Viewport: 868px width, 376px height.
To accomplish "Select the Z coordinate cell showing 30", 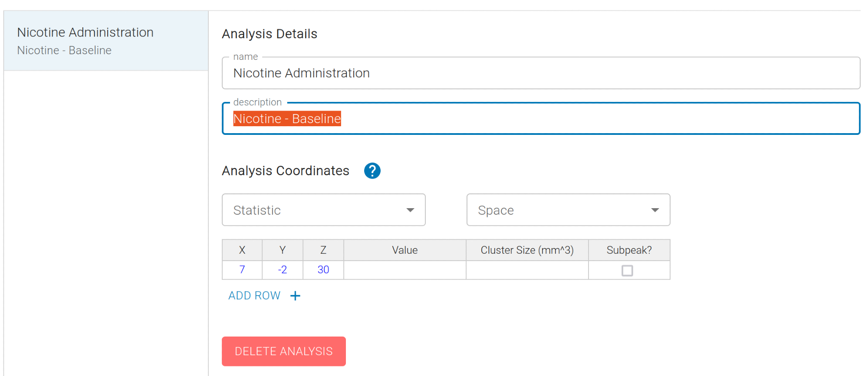I will click(323, 270).
